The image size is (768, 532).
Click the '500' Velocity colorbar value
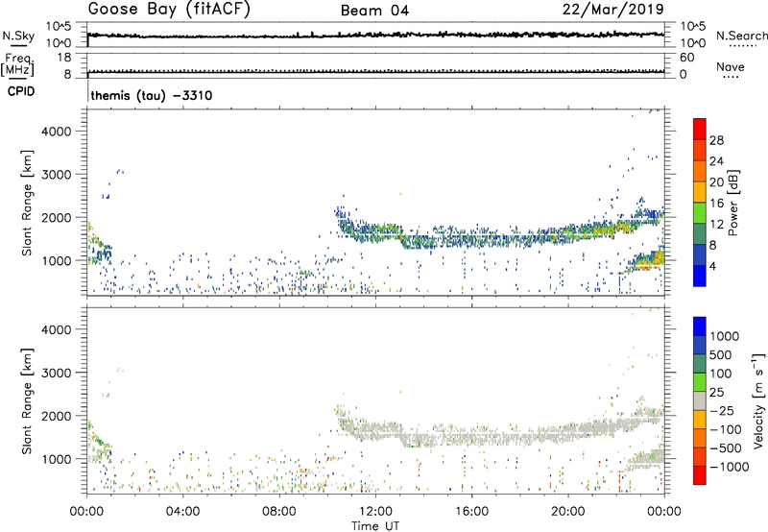tap(721, 355)
